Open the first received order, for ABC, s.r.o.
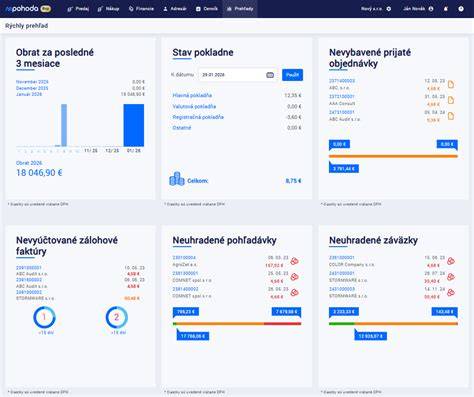The image size is (474, 397). click(x=342, y=81)
